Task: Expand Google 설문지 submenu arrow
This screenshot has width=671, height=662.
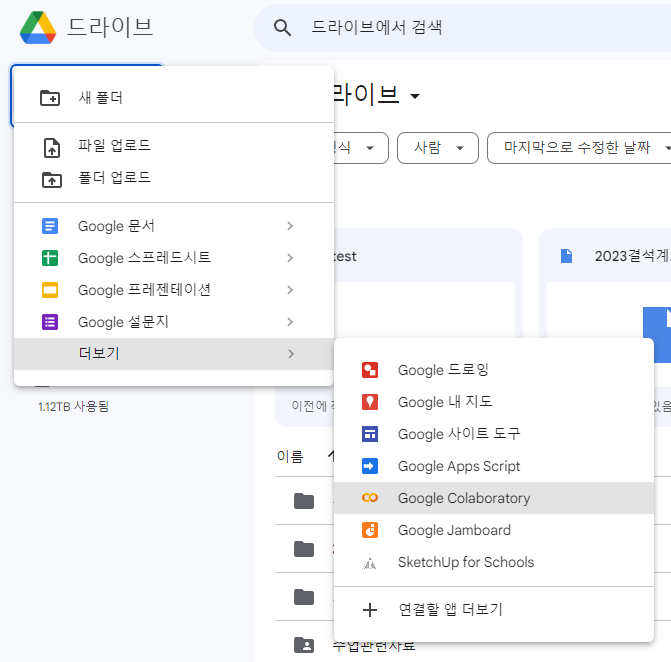Action: click(x=290, y=322)
